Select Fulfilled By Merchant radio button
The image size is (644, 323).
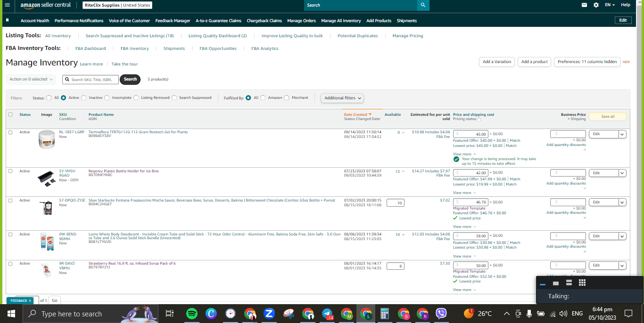pyautogui.click(x=287, y=98)
